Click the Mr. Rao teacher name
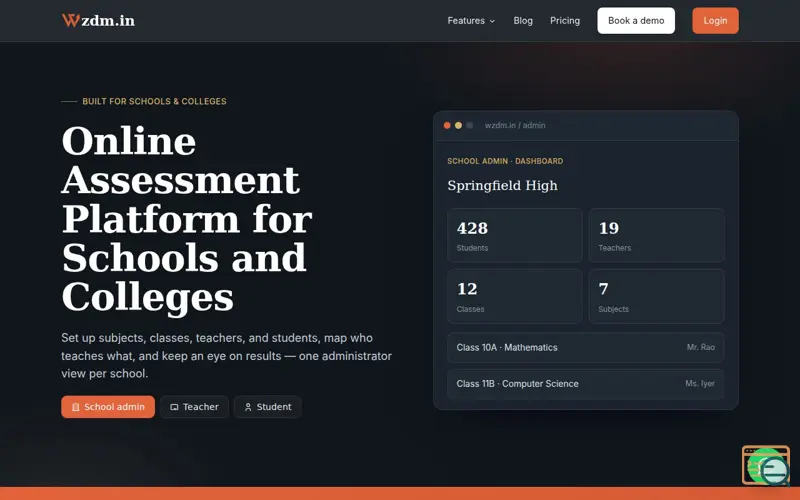This screenshot has height=500, width=800. (701, 347)
